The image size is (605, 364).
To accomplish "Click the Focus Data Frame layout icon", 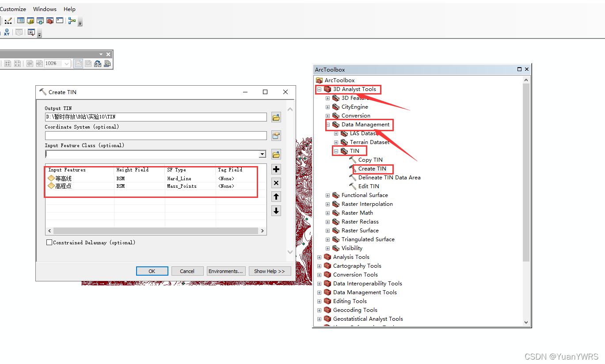I will point(88,64).
